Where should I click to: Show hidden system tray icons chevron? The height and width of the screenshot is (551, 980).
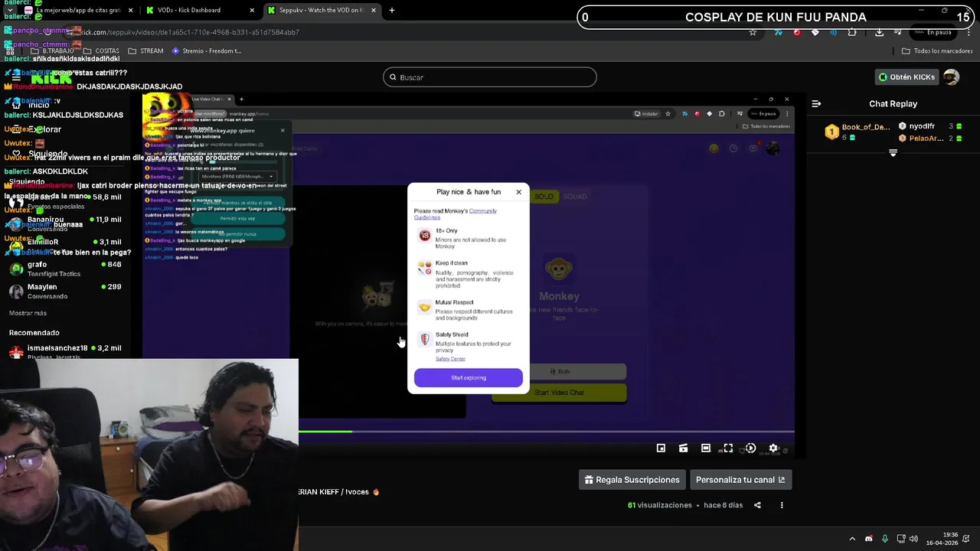[x=852, y=539]
